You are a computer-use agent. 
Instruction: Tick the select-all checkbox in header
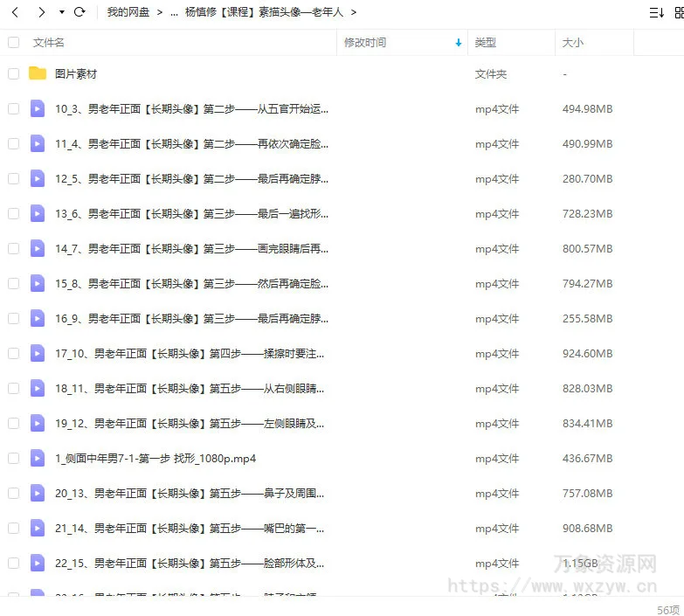click(13, 42)
